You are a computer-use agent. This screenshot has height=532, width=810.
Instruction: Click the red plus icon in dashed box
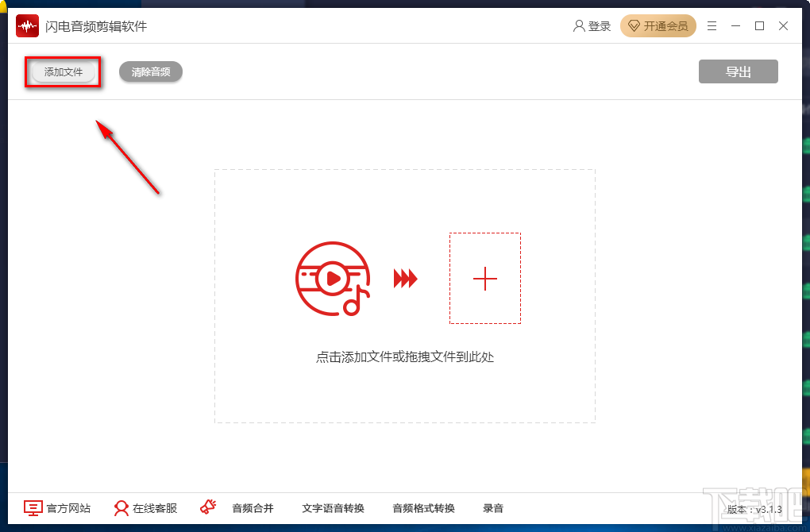click(484, 278)
